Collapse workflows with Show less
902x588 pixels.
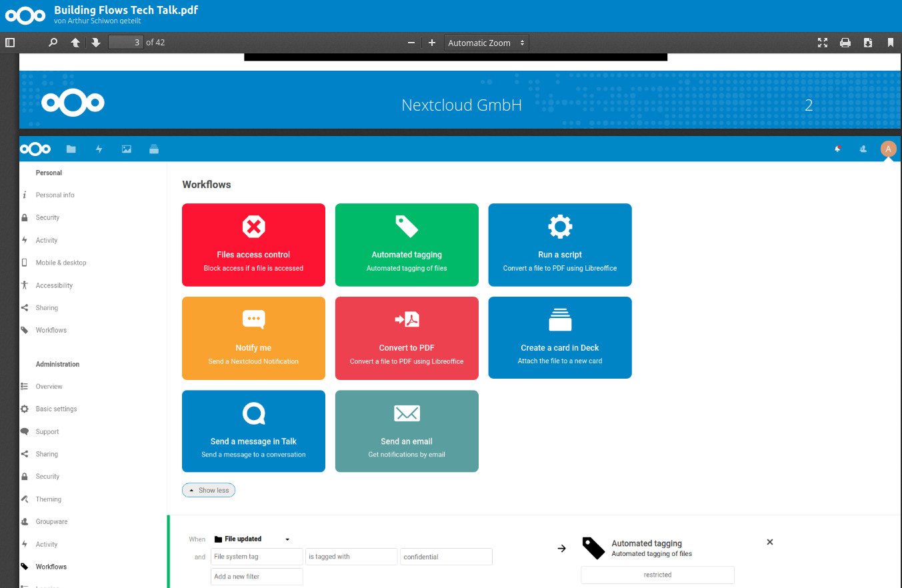click(x=209, y=490)
